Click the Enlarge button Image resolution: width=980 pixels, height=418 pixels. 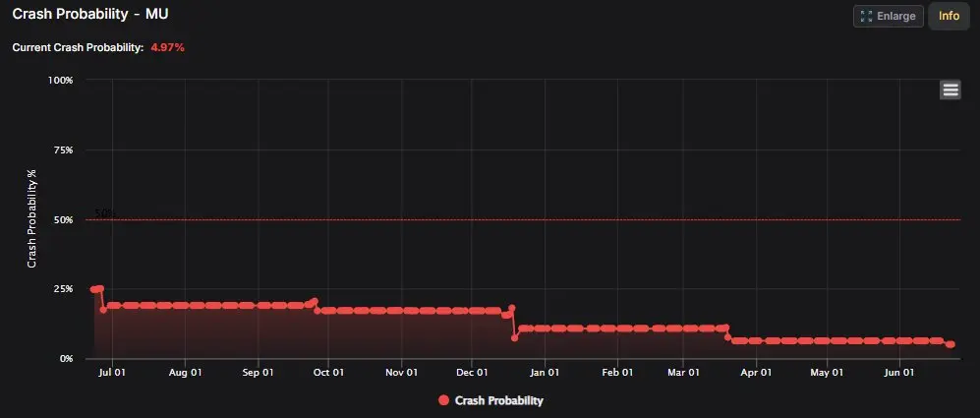point(889,17)
